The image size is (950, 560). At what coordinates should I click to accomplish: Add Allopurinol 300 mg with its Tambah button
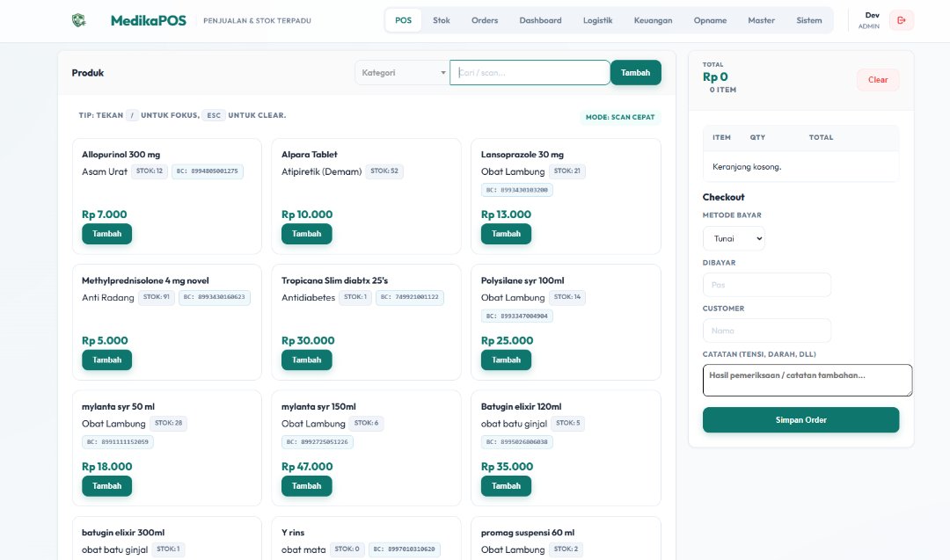tap(106, 234)
